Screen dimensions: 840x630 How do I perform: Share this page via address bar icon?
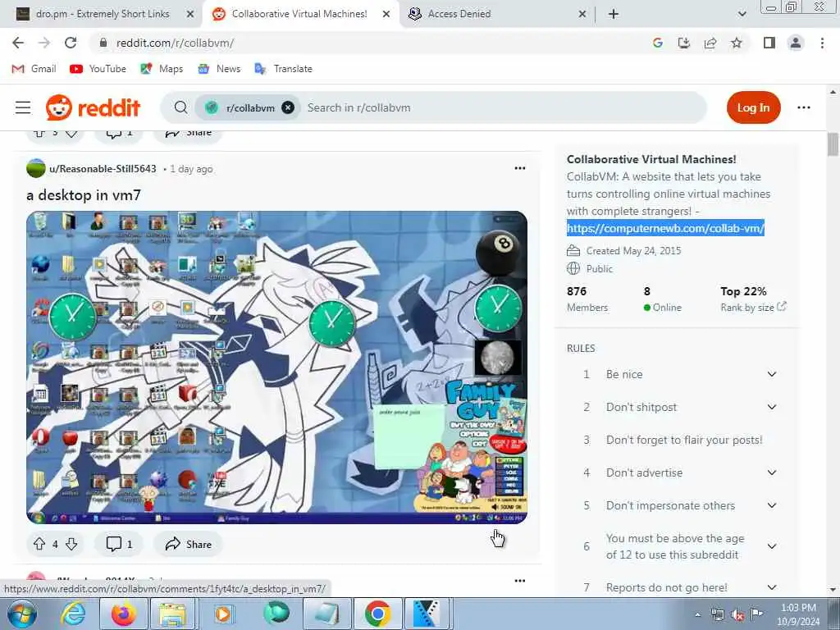(x=710, y=43)
